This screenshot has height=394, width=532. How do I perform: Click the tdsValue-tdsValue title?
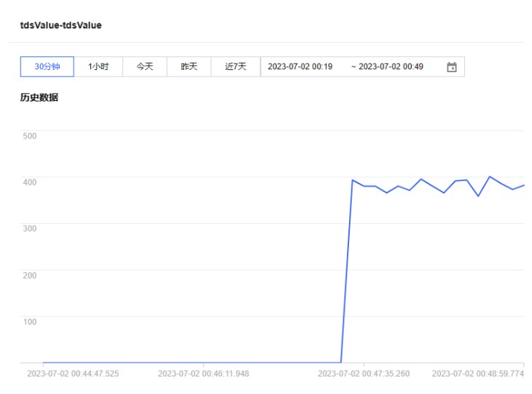click(61, 25)
